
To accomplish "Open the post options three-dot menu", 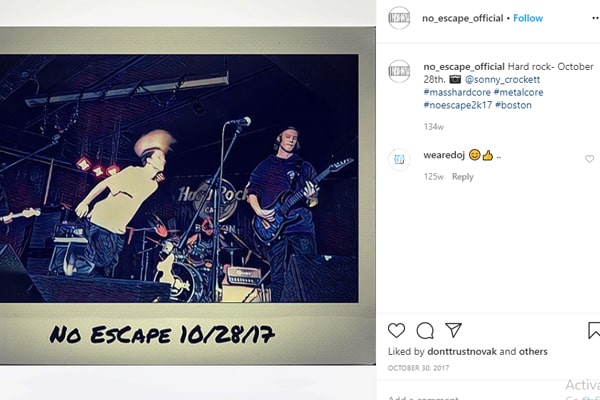I will tap(595, 18).
